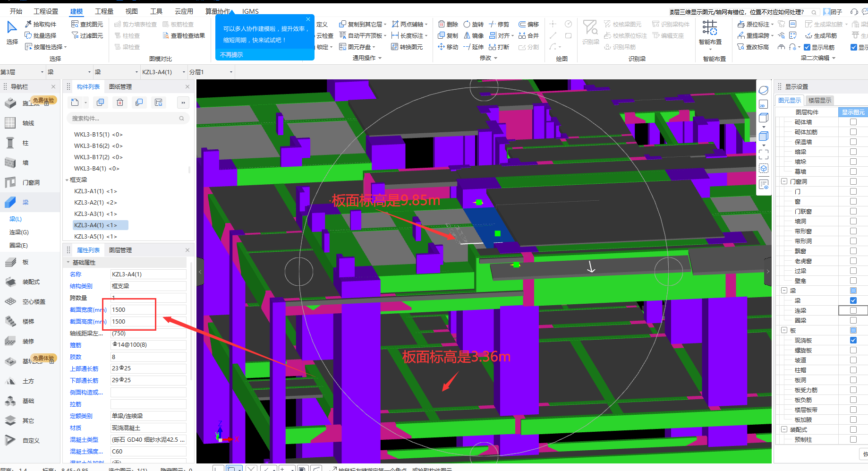This screenshot has height=471, width=868.
Task: Toggle 连梁 display checkbox
Action: [853, 310]
